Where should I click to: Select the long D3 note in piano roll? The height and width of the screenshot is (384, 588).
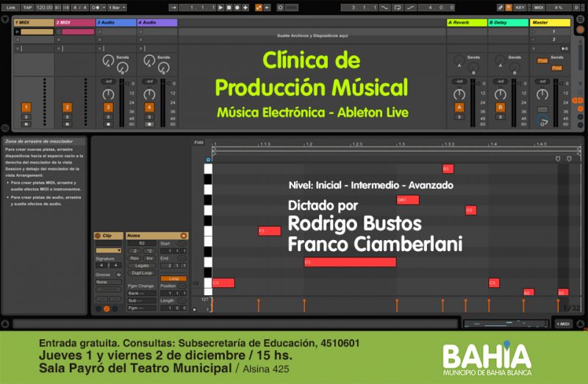pos(350,262)
